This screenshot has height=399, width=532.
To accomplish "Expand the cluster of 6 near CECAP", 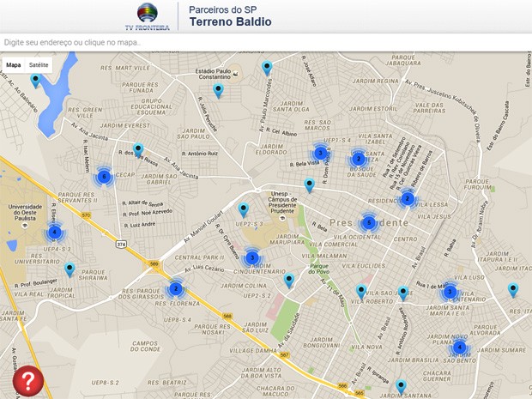I will (x=104, y=177).
